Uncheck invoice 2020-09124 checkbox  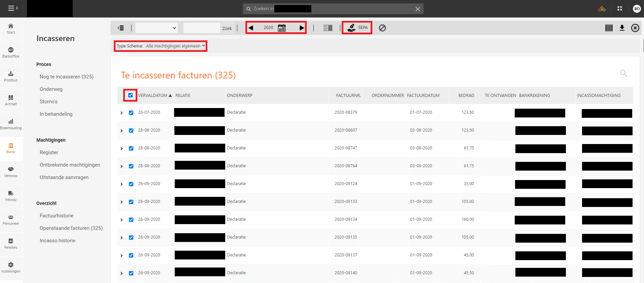[131, 184]
